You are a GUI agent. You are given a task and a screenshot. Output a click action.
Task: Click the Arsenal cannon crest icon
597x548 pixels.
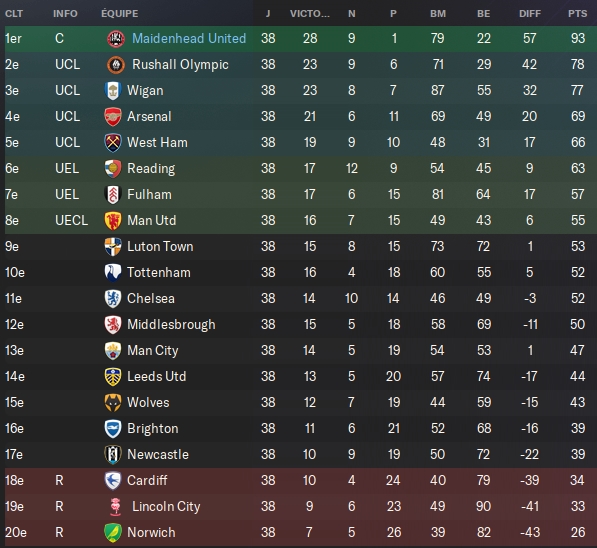[x=113, y=117]
